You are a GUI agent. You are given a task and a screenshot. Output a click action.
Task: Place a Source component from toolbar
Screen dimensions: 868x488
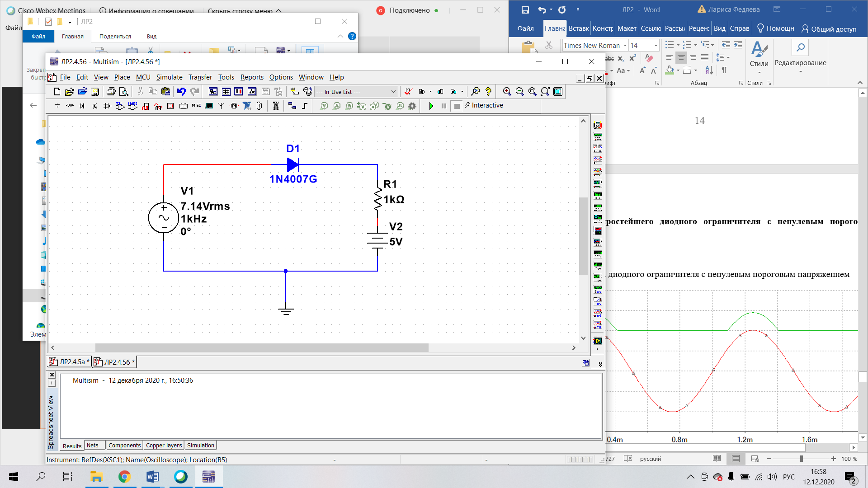coord(57,106)
